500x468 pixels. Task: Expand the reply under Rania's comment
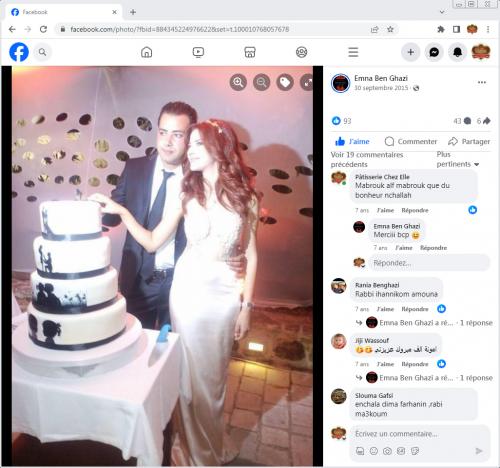coord(424,323)
